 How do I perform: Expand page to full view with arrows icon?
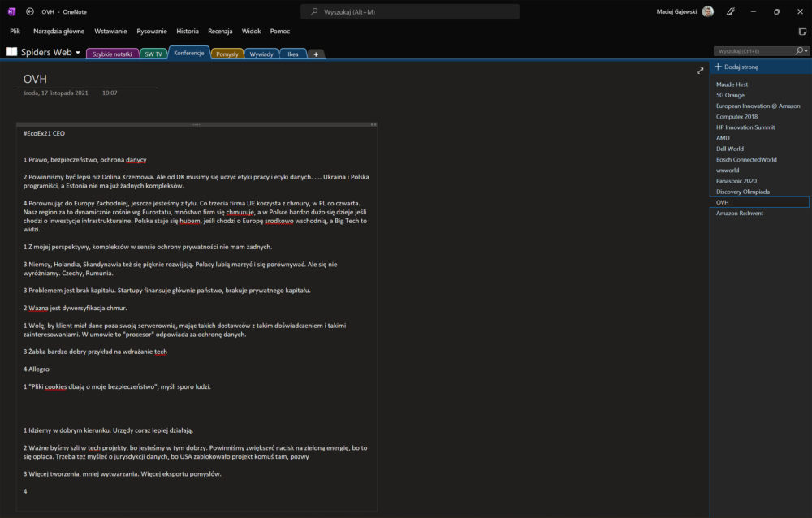tap(700, 71)
